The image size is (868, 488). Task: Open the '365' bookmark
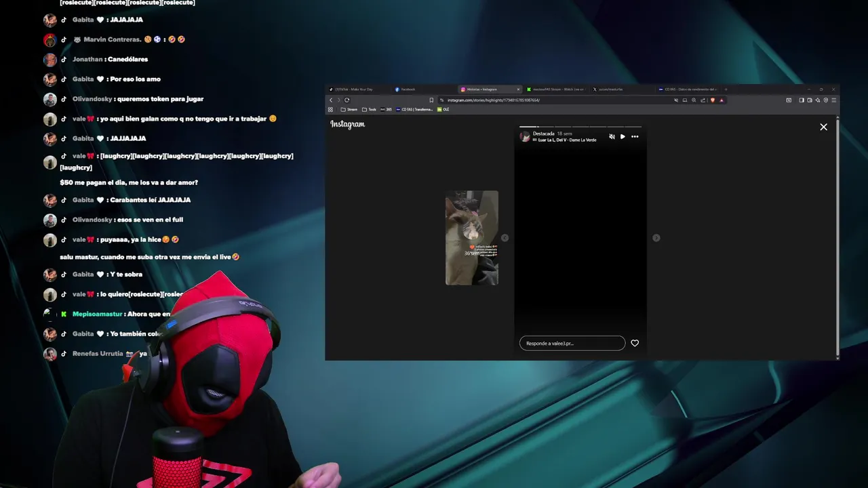point(386,109)
